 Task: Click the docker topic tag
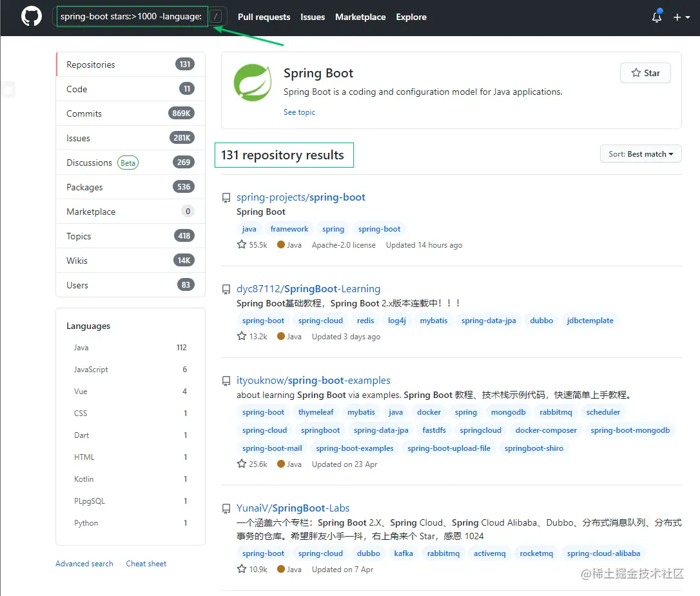tap(429, 412)
